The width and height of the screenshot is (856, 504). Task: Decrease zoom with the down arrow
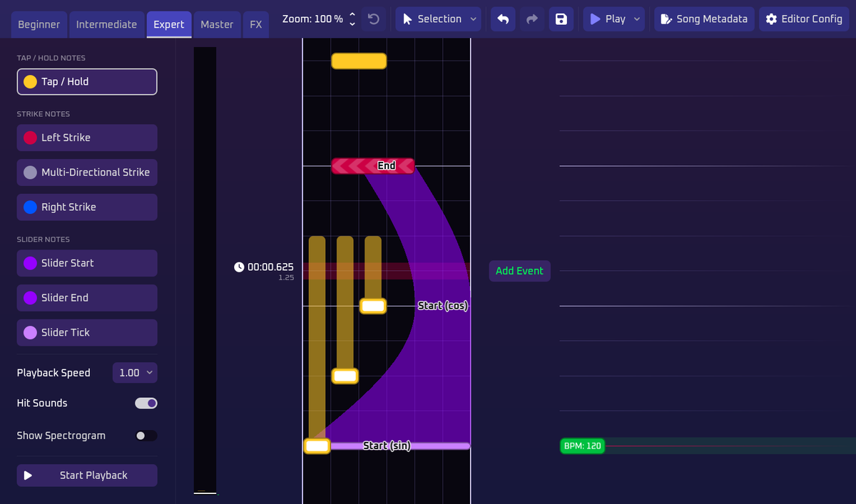pyautogui.click(x=352, y=24)
